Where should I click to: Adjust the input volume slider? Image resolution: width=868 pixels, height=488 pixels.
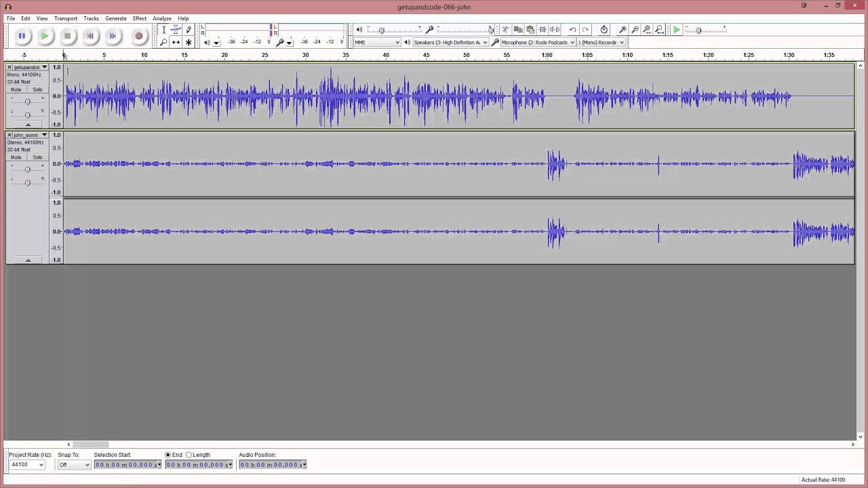(465, 30)
